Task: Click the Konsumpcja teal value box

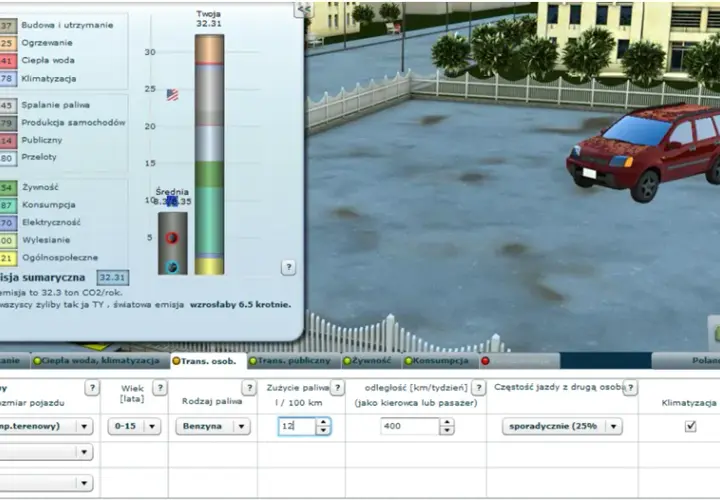Action: tap(8, 205)
